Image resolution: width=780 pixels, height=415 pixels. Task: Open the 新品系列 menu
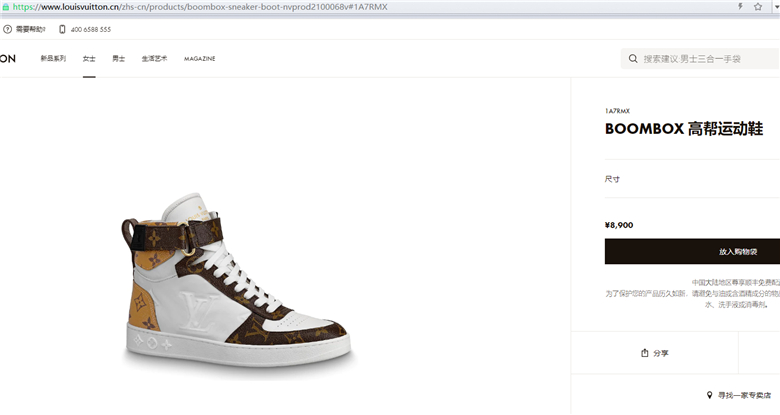(x=53, y=59)
